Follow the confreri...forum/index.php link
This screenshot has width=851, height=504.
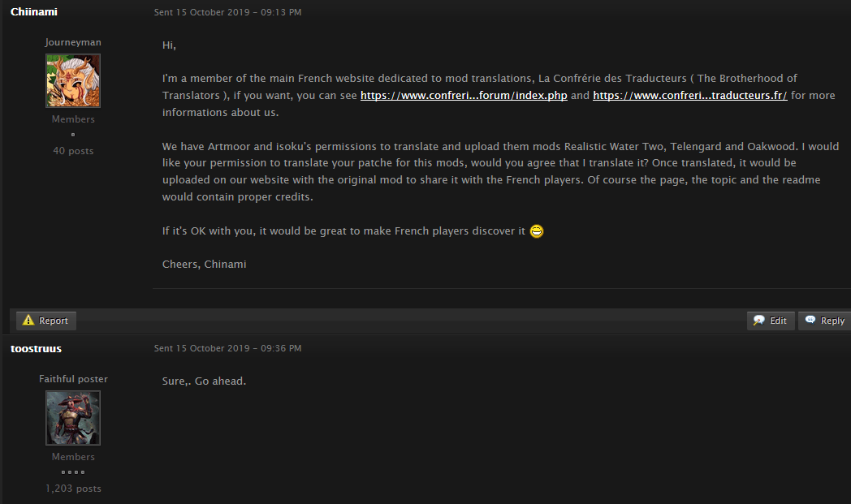(x=464, y=96)
